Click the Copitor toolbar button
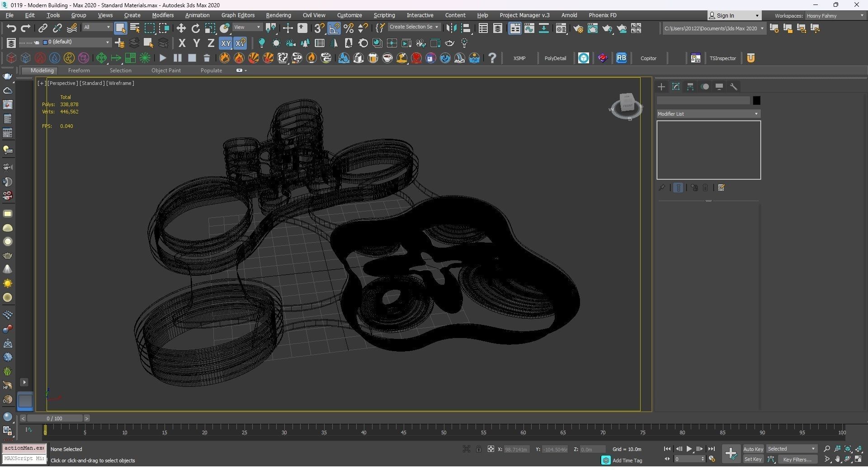Image resolution: width=868 pixels, height=470 pixels. coord(648,58)
